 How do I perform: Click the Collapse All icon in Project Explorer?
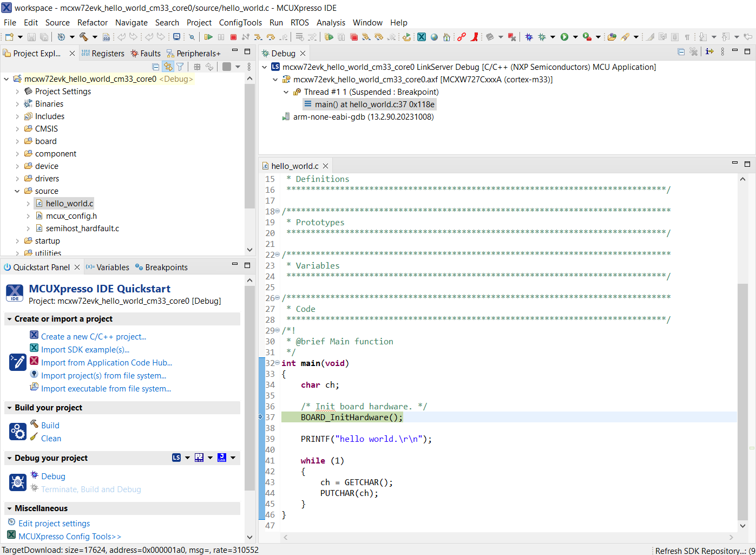pos(156,67)
